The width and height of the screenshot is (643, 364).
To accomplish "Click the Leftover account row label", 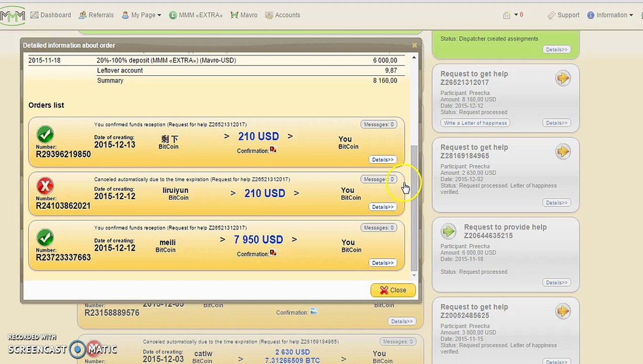I will (x=120, y=71).
